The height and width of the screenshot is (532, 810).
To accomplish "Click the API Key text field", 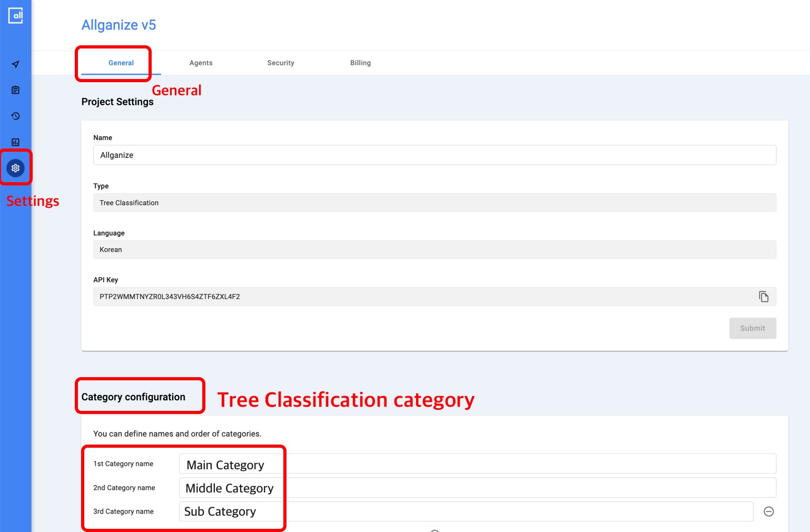I will (x=421, y=297).
